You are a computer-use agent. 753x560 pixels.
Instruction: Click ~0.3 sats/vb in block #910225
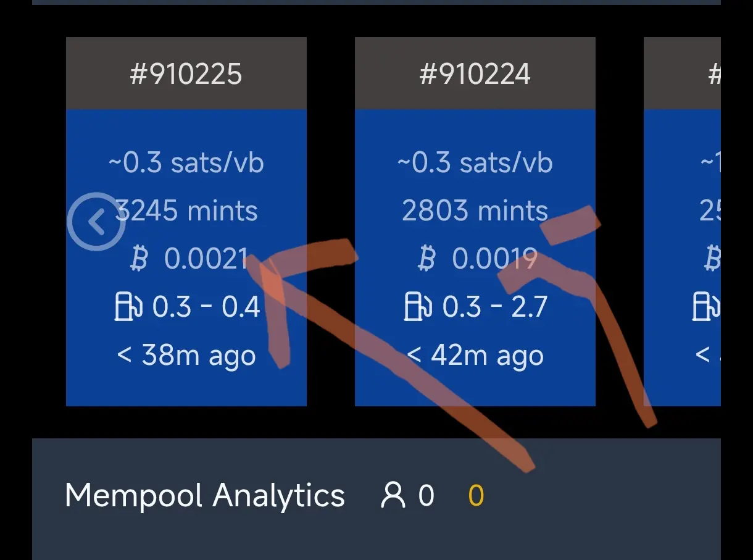(186, 162)
